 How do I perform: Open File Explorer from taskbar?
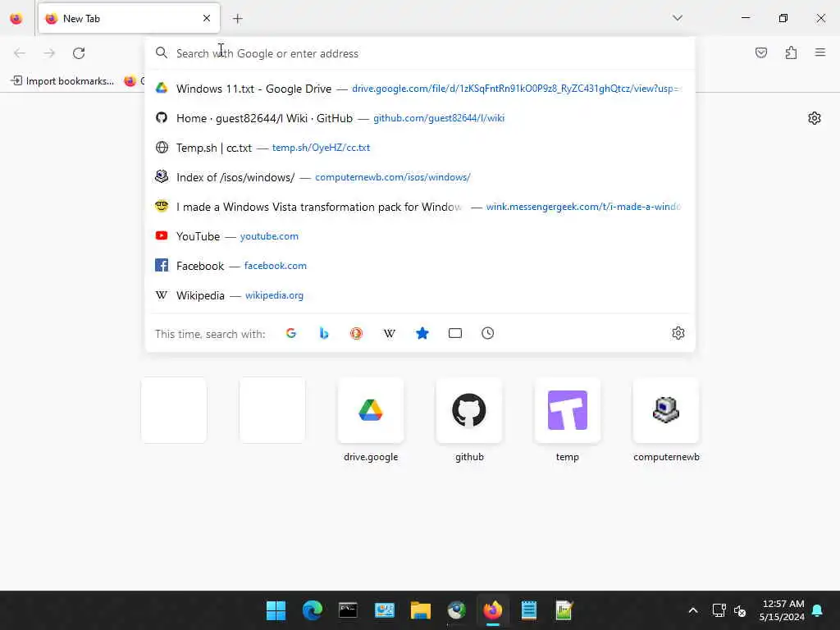tap(421, 610)
